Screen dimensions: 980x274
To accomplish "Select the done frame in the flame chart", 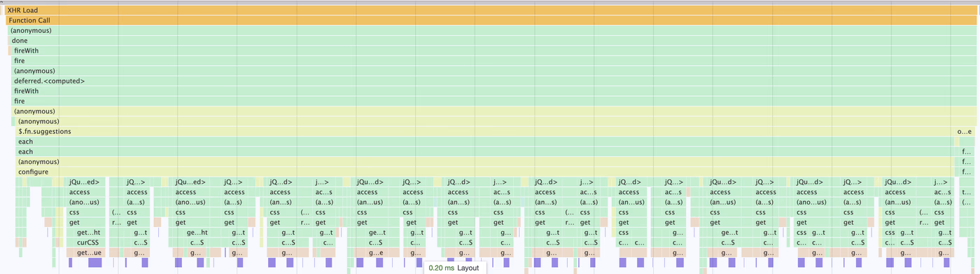I will pyautogui.click(x=492, y=41).
